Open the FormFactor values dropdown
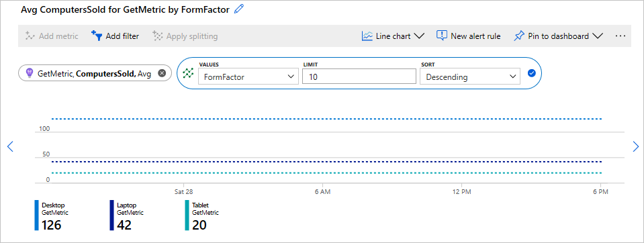The height and width of the screenshot is (243, 644). pyautogui.click(x=248, y=77)
